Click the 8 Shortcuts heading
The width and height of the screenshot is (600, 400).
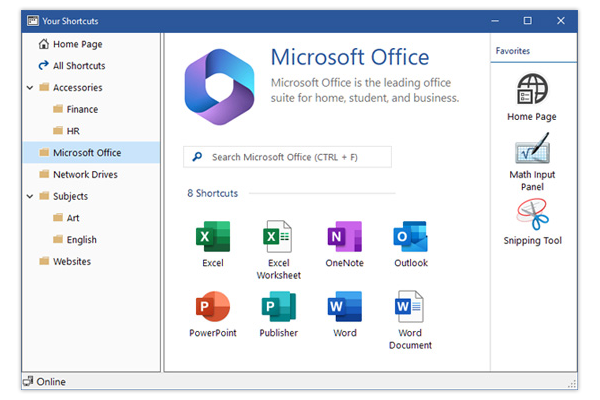[x=213, y=193]
